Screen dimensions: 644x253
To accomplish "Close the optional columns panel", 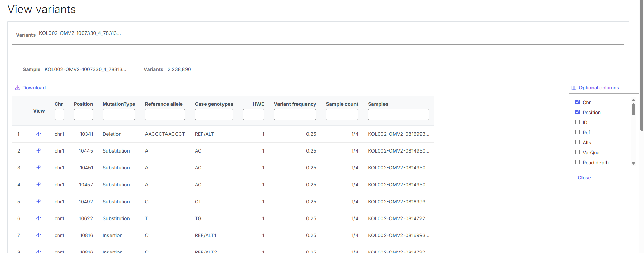I will (x=584, y=178).
